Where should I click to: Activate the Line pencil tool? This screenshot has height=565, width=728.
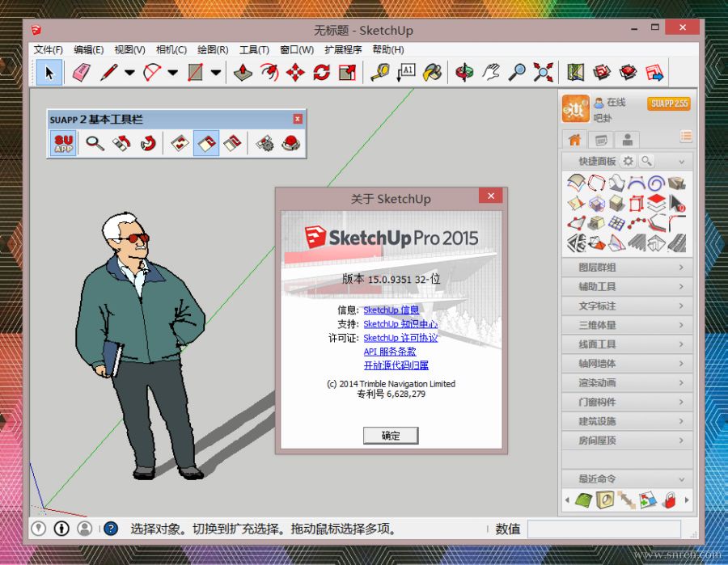pos(109,73)
